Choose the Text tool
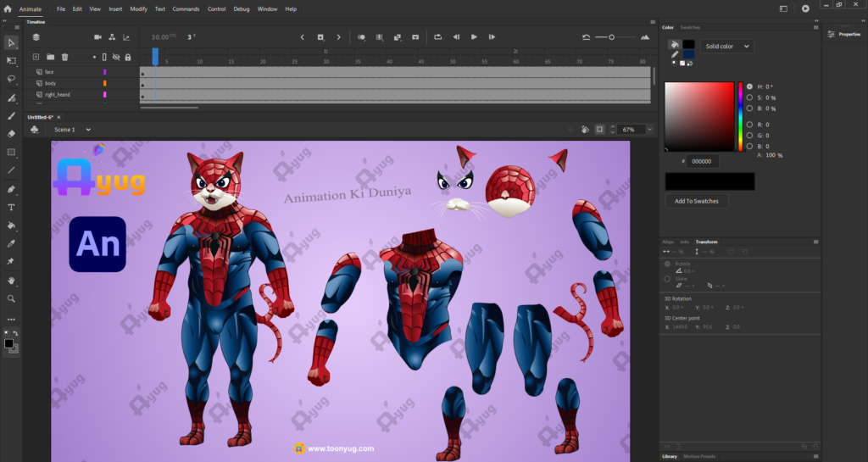The height and width of the screenshot is (462, 868). click(x=11, y=208)
